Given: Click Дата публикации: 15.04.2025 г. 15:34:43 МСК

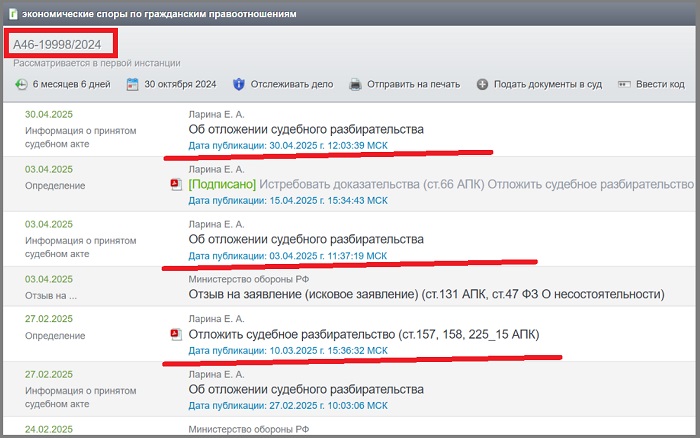Looking at the screenshot, I should (288, 200).
